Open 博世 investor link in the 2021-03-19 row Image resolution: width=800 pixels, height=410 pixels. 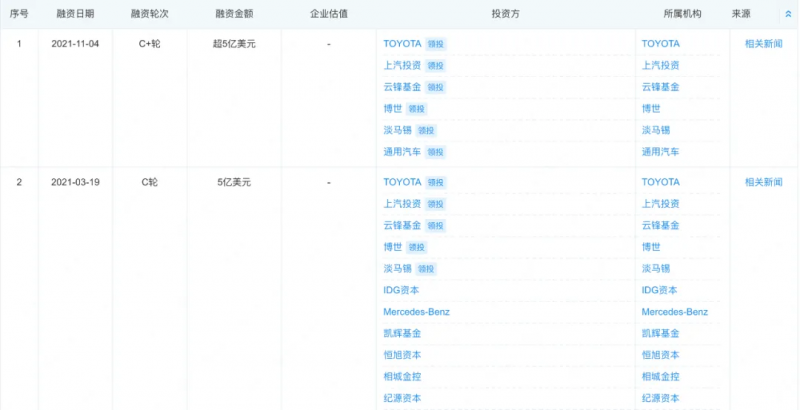(392, 247)
